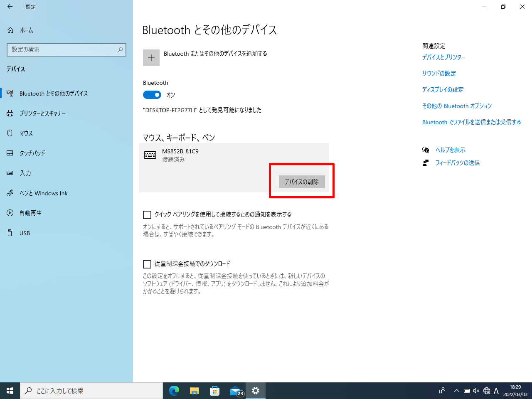Open the People icon in system tray
This screenshot has height=399, width=532.
click(x=442, y=391)
